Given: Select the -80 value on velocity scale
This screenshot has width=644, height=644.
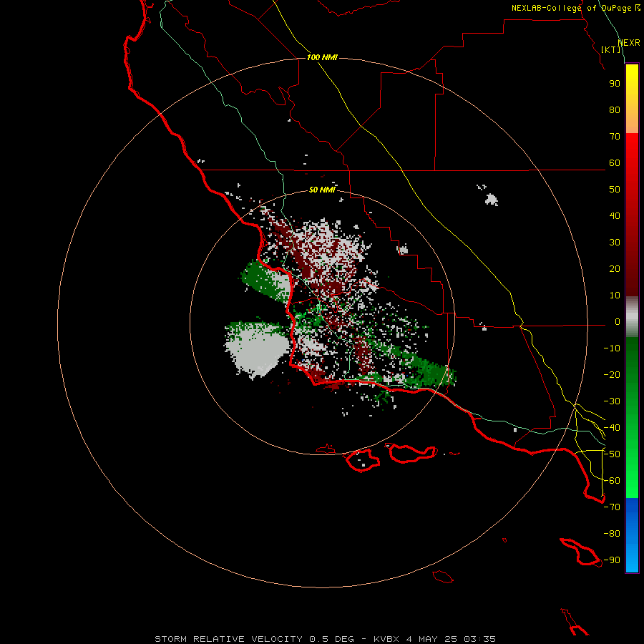Looking at the screenshot, I should tap(612, 534).
